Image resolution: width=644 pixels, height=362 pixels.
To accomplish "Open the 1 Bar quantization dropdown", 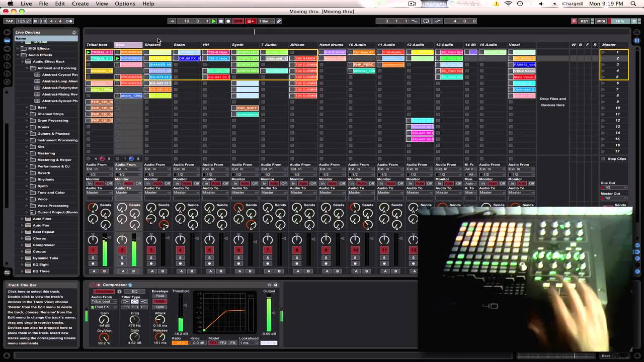I will click(266, 21).
